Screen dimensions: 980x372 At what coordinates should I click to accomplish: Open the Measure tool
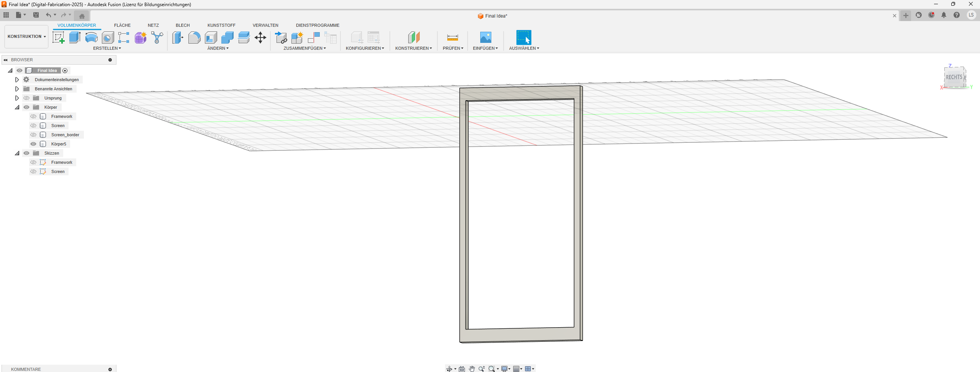point(452,38)
